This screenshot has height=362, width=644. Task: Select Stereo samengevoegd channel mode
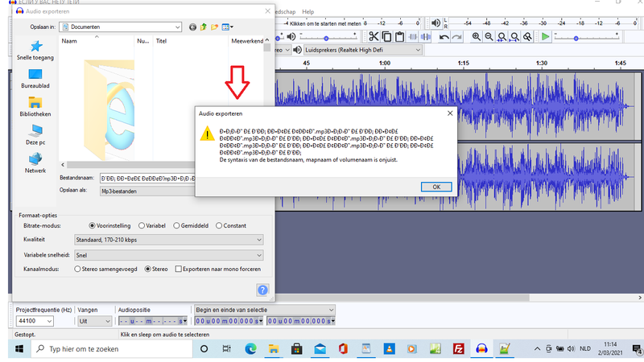pos(78,269)
